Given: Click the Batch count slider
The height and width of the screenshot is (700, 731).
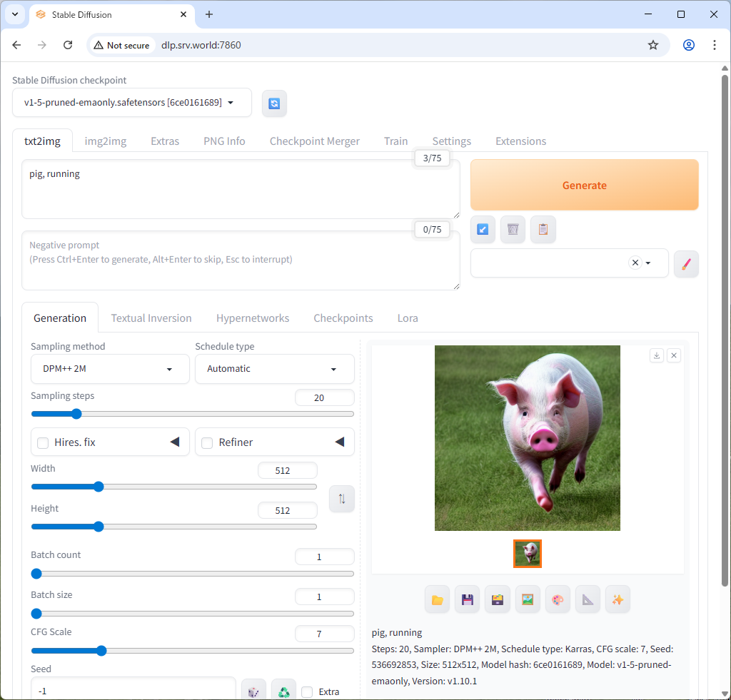Looking at the screenshot, I should click(193, 574).
